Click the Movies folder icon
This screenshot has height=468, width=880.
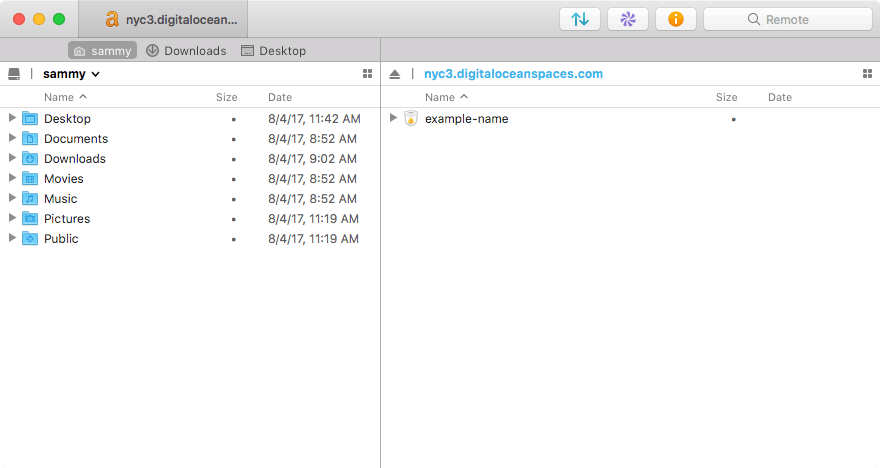(30, 178)
